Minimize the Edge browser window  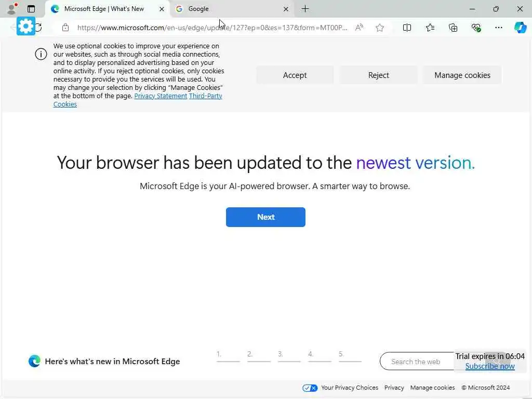[x=472, y=9]
